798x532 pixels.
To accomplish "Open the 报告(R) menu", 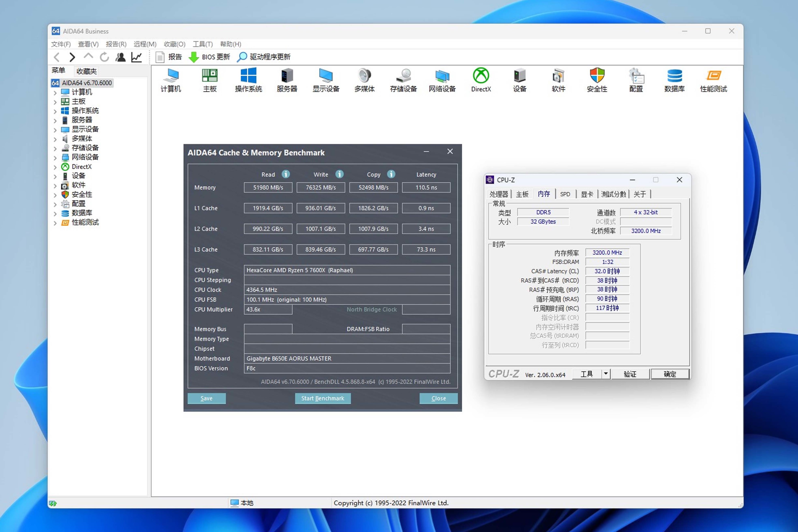I will [x=116, y=44].
